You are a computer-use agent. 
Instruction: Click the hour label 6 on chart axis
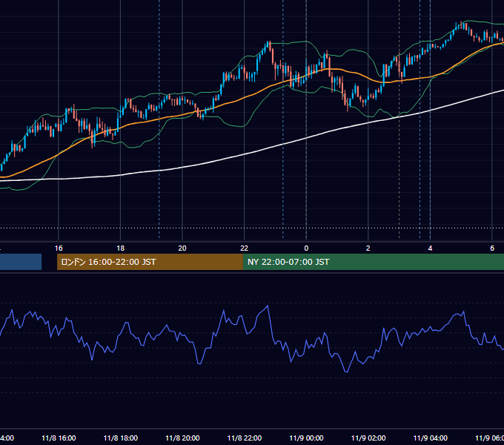[492, 248]
